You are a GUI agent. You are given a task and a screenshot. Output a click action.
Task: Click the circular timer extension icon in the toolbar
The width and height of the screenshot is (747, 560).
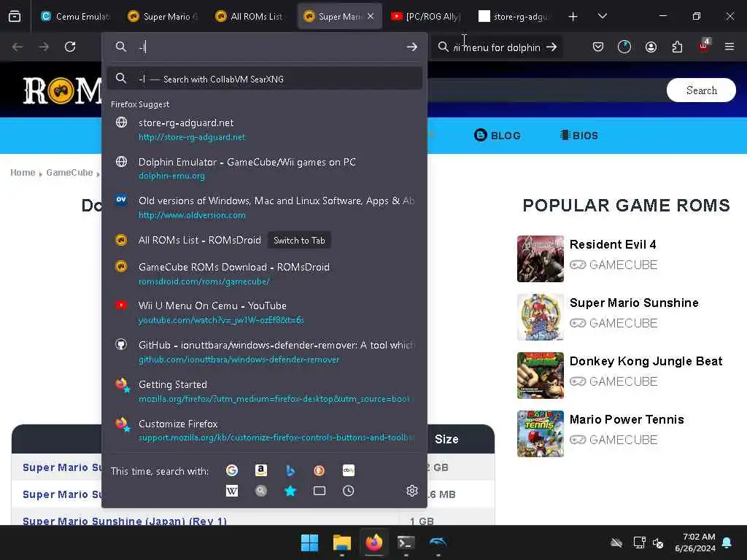(x=624, y=47)
